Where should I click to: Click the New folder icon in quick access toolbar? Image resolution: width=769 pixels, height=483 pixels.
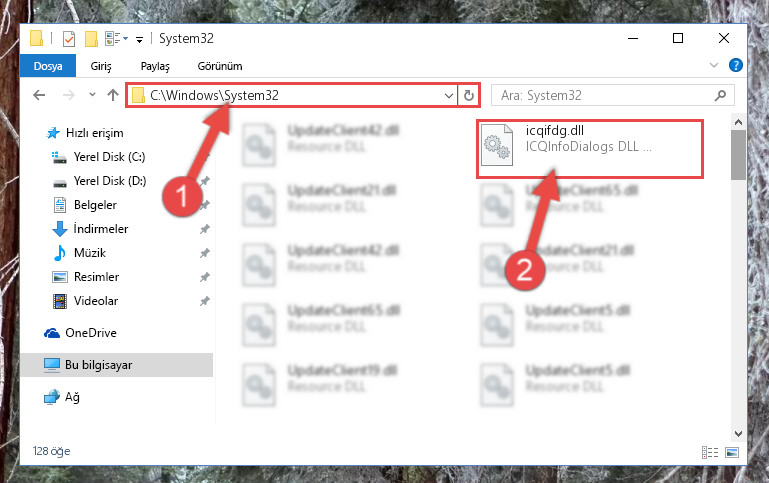tap(91, 38)
